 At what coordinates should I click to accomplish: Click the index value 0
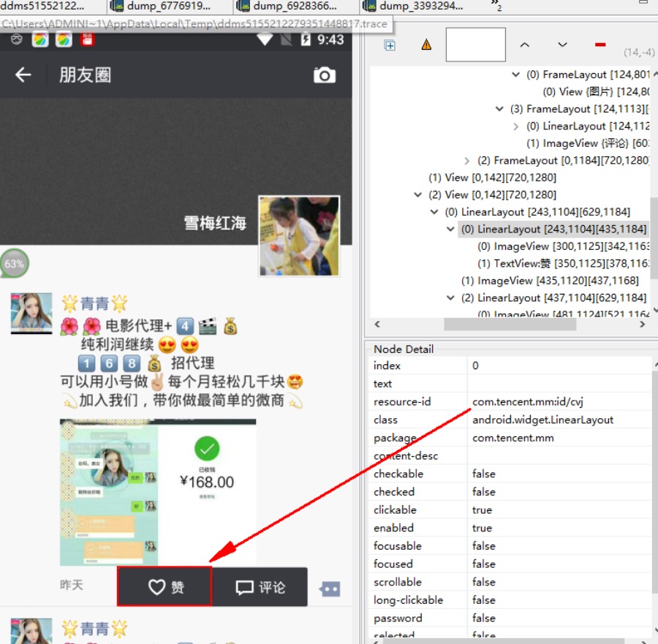(475, 365)
